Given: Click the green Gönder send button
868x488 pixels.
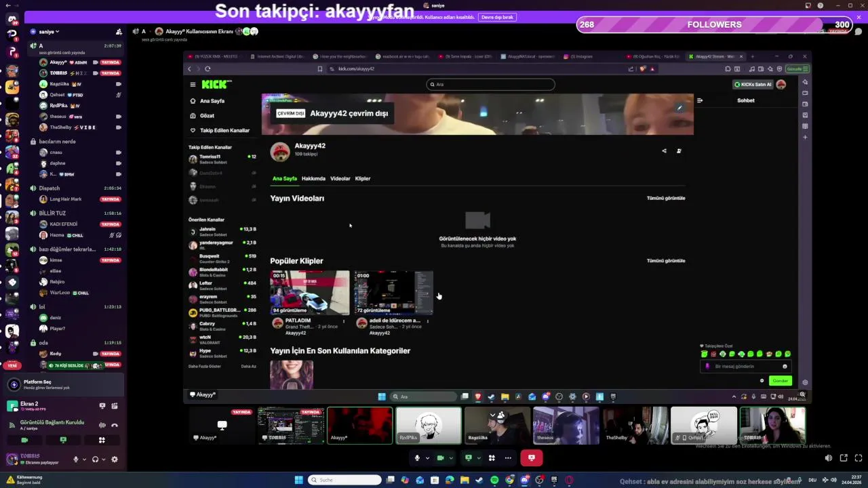Looking at the screenshot, I should pos(781,381).
